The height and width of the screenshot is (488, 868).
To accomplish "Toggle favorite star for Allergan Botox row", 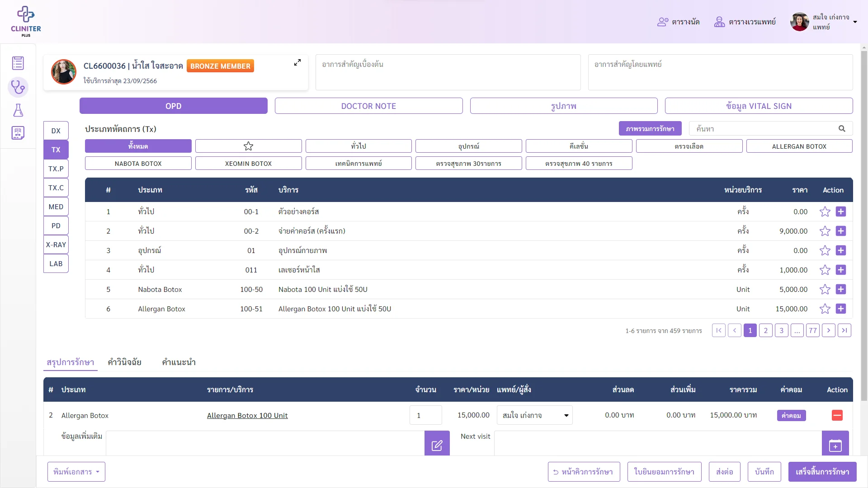I will pos(825,309).
